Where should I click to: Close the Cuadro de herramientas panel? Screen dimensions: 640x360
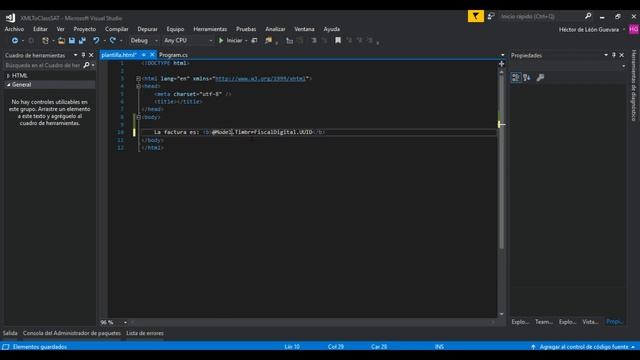tap(91, 55)
